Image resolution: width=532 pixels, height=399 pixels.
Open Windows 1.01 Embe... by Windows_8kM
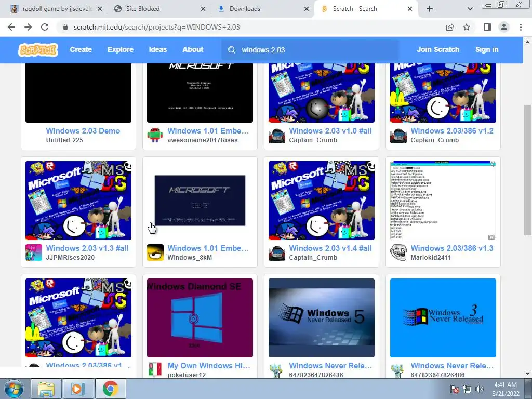(x=208, y=248)
